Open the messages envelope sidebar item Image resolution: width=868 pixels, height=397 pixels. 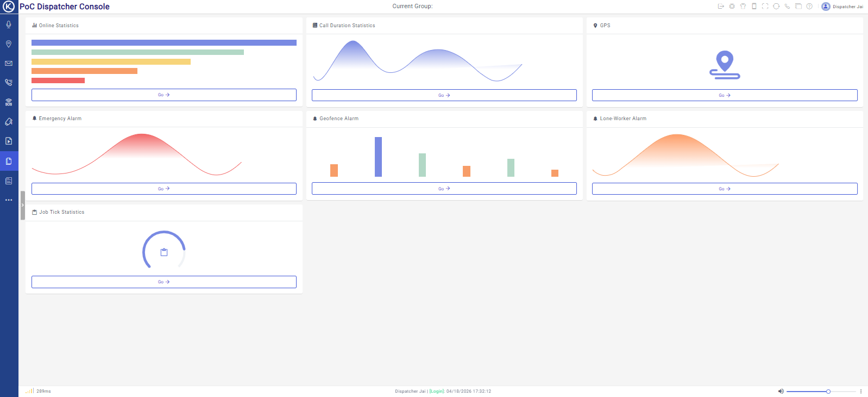[x=9, y=64]
